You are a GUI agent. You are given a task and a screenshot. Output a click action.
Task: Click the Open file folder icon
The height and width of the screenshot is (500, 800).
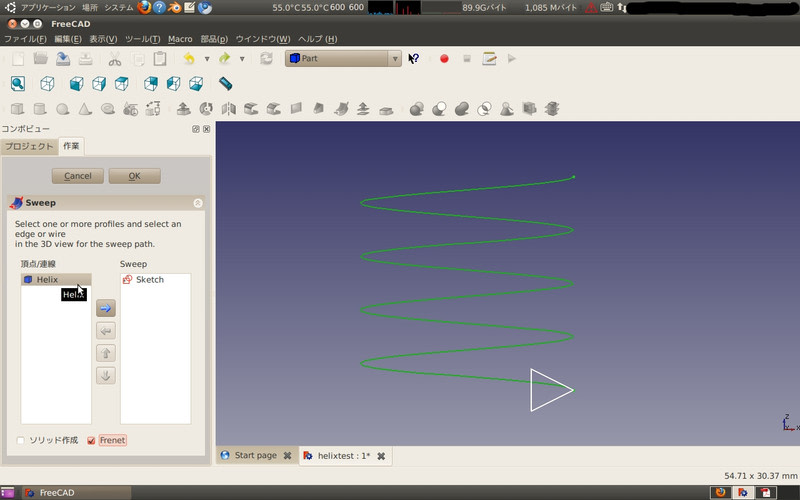click(x=40, y=59)
